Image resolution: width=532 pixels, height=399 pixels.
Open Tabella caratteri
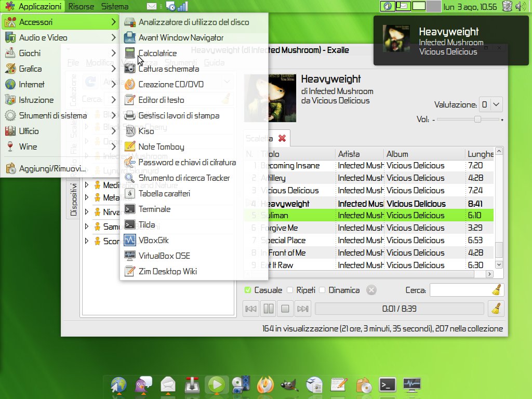click(194, 194)
